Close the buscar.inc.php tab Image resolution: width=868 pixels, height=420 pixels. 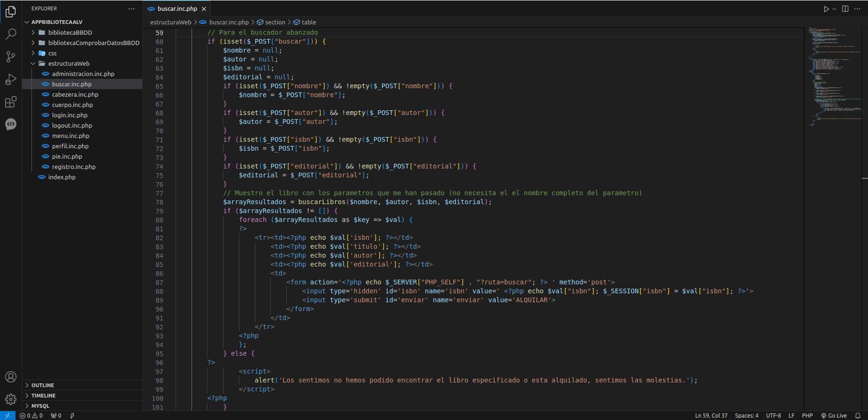204,9
